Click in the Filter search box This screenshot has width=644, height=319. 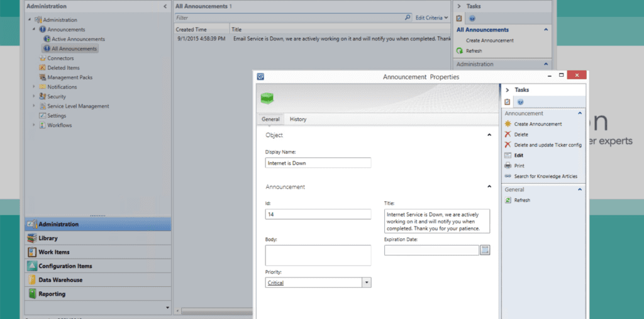click(289, 18)
